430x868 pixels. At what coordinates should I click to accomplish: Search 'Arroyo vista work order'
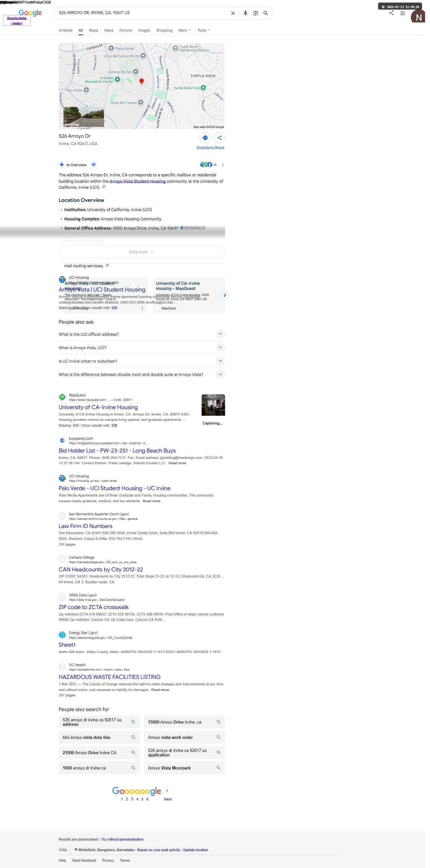pos(184,737)
